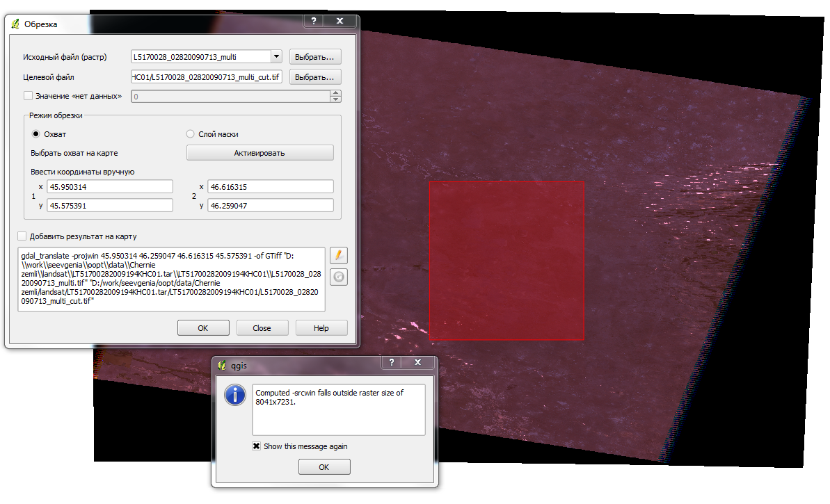Image resolution: width=830 pixels, height=504 pixels.
Task: Click the blue info icon in the qgis message
Action: [234, 395]
